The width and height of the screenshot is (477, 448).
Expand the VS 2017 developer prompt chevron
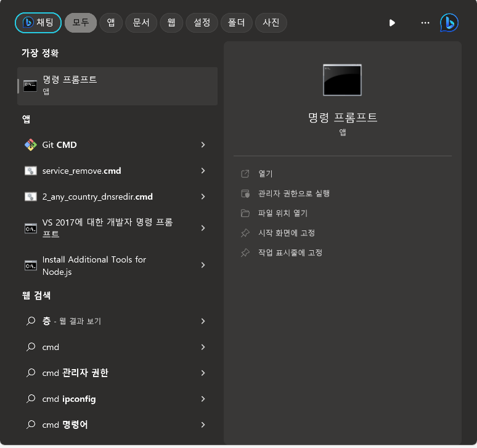[x=203, y=228]
